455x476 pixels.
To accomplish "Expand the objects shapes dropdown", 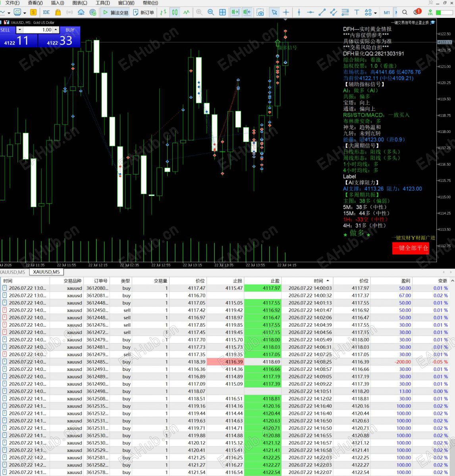I will (370, 12).
